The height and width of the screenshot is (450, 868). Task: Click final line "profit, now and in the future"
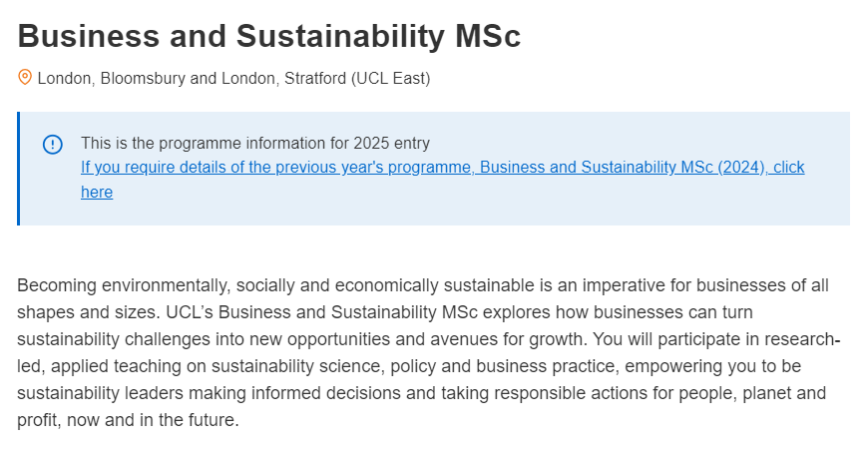[x=128, y=420]
